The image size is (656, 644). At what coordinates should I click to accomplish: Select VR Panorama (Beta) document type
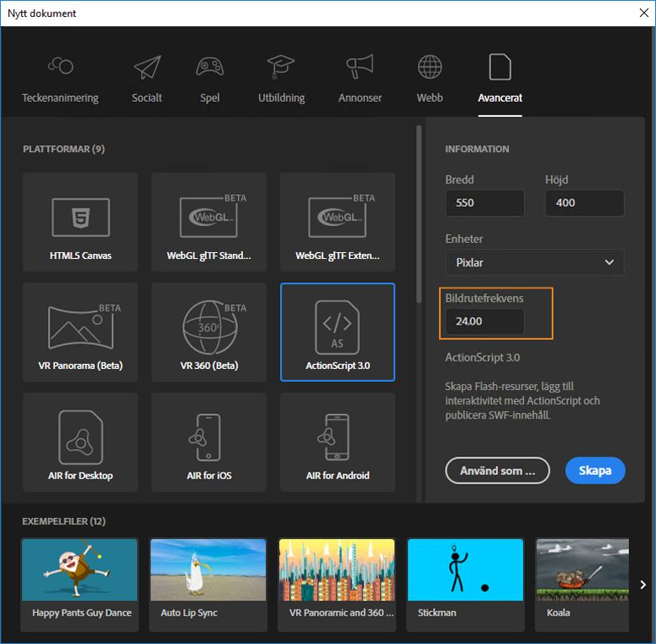[81, 331]
